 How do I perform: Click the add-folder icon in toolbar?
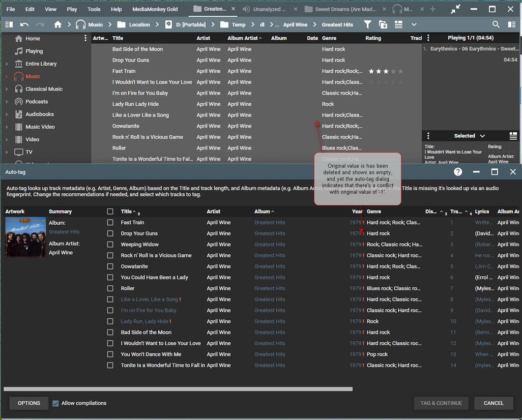[383, 24]
